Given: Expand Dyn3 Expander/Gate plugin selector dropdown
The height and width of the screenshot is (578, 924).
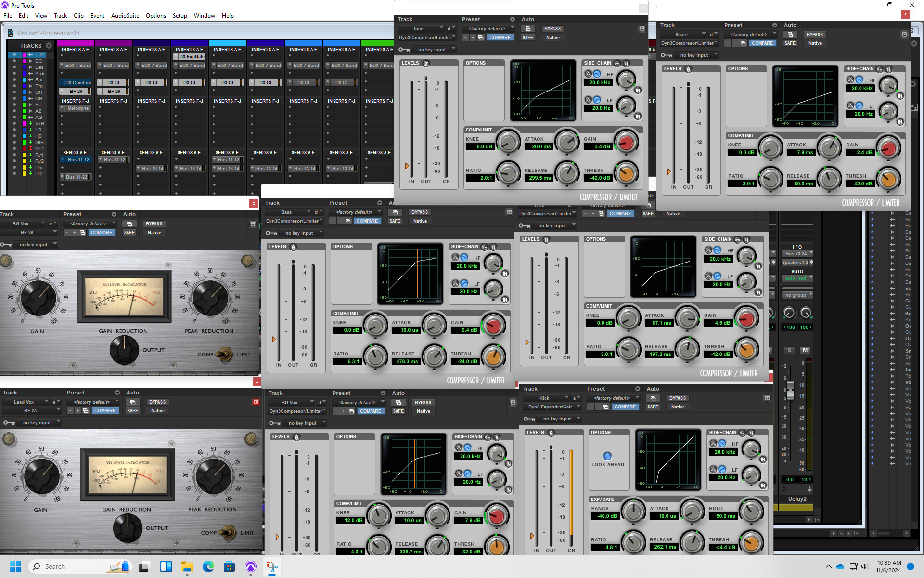Looking at the screenshot, I should tap(552, 407).
